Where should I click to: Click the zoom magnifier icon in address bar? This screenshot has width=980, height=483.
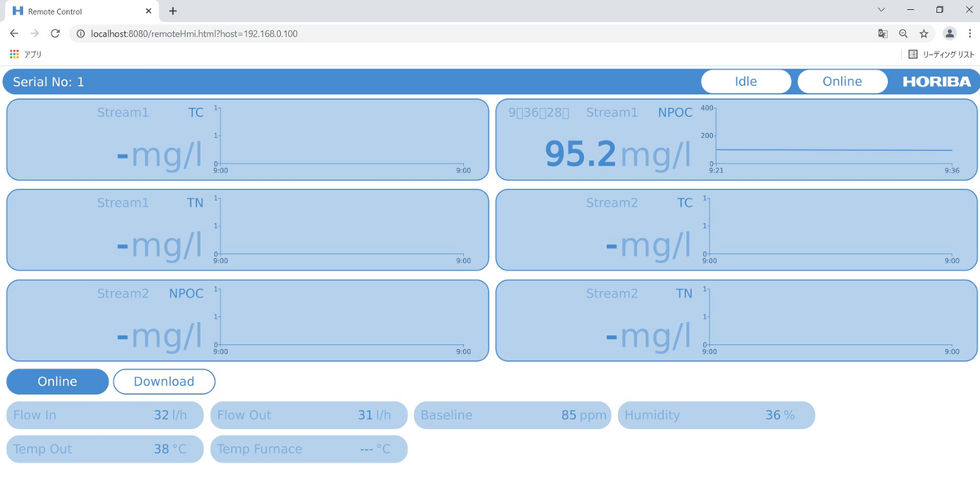coord(903,34)
